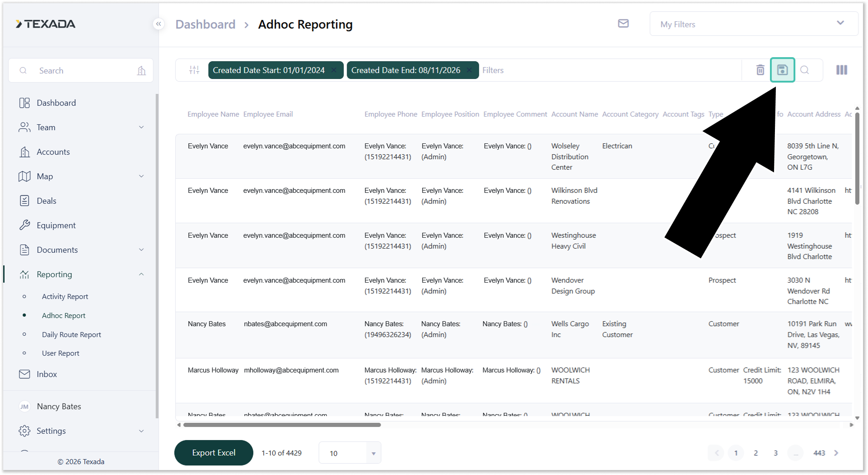Click the Account Category column header
Image resolution: width=868 pixels, height=475 pixels.
tap(630, 114)
